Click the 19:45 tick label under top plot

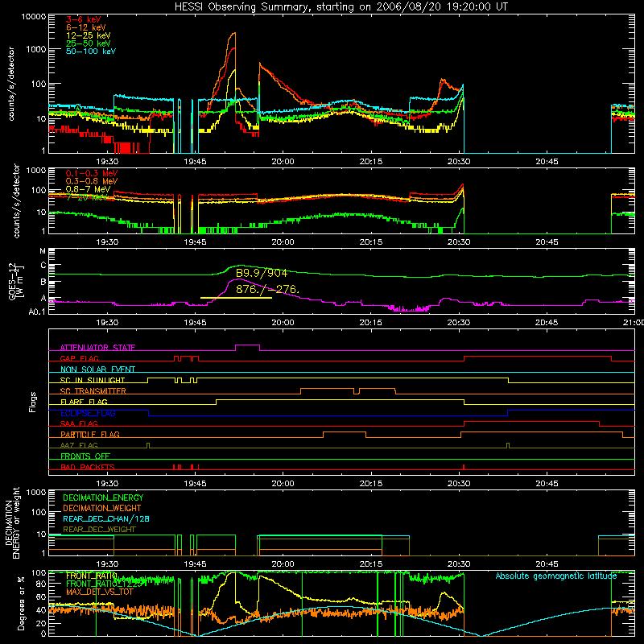195,162
